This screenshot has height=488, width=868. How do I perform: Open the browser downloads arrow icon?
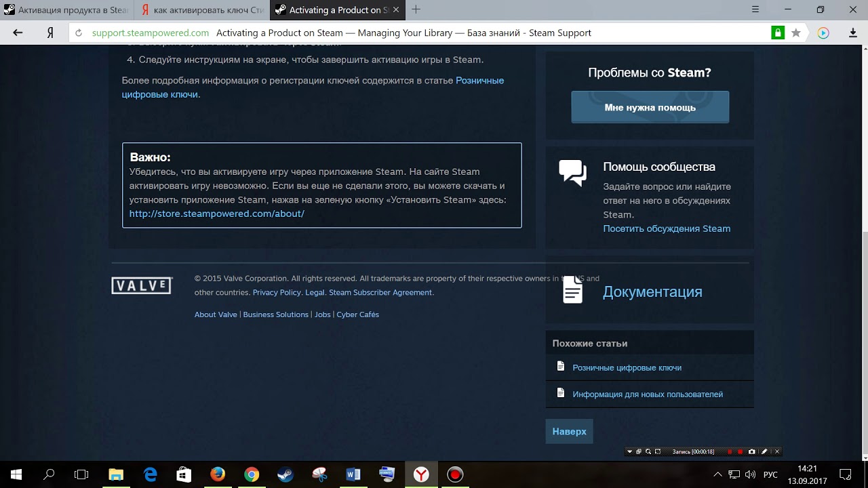click(x=853, y=33)
